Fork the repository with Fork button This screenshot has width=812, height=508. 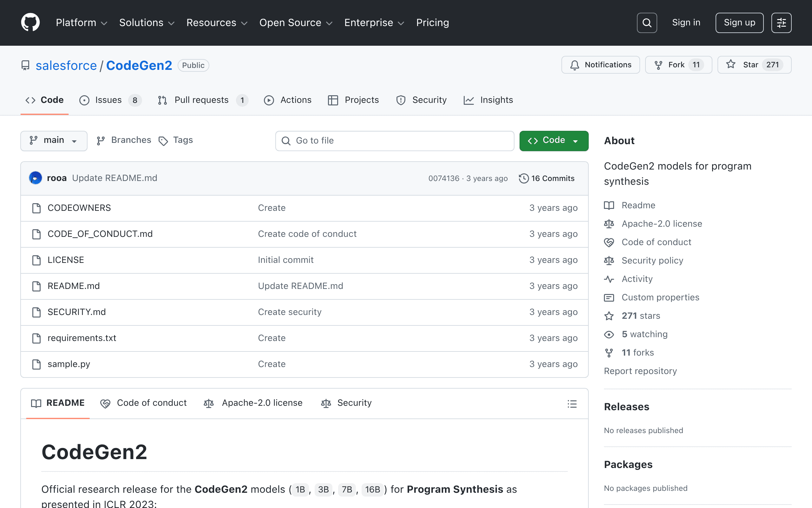coord(678,65)
